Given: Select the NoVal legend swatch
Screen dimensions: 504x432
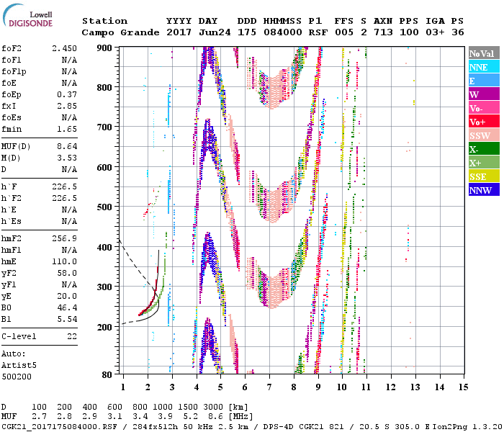Looking at the screenshot, I should click(x=484, y=53).
